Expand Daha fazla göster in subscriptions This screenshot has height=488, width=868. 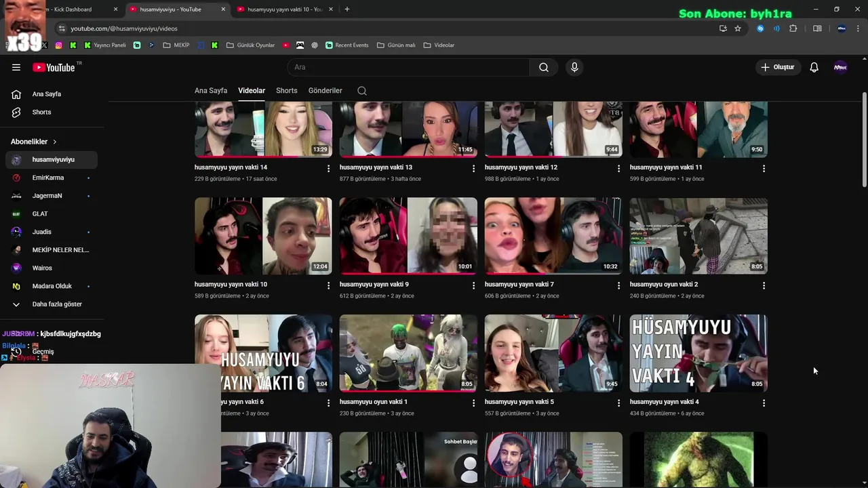51,304
